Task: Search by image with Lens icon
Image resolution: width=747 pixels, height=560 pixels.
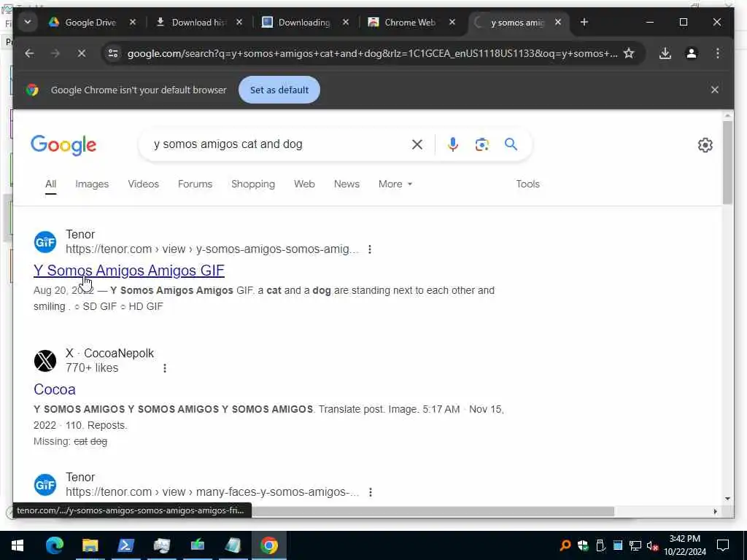Action: coord(481,144)
